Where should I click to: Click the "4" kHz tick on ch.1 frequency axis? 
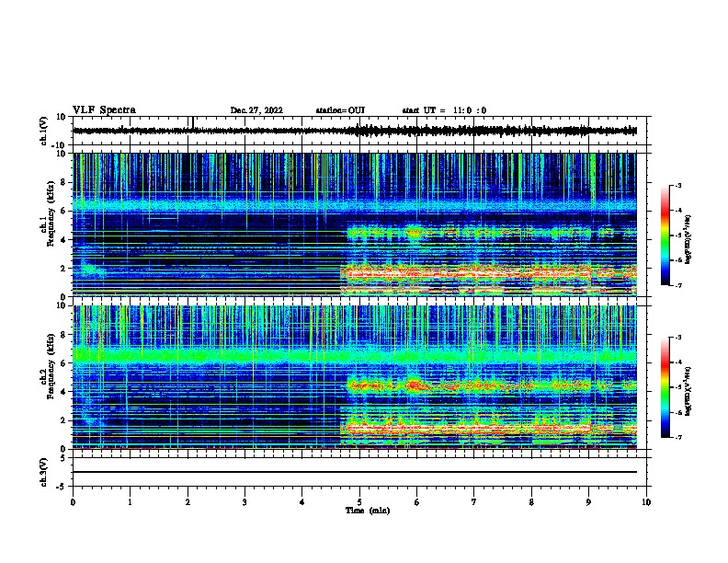[64, 240]
